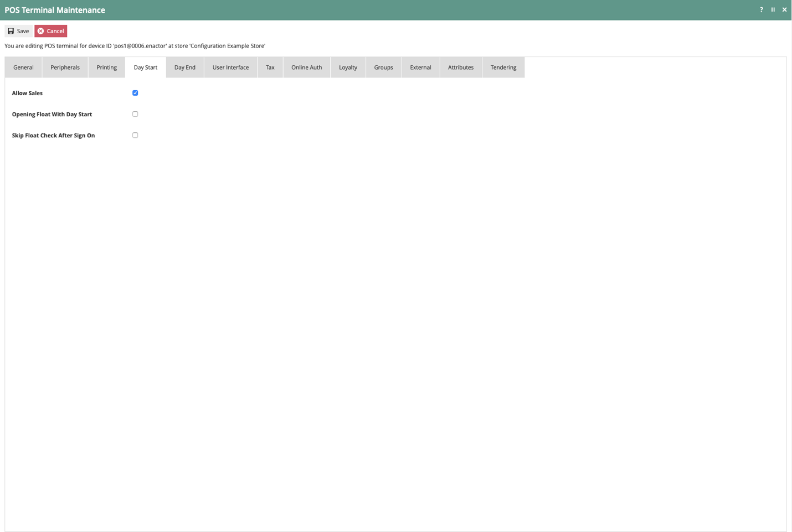Click the device ID editing message text

135,46
